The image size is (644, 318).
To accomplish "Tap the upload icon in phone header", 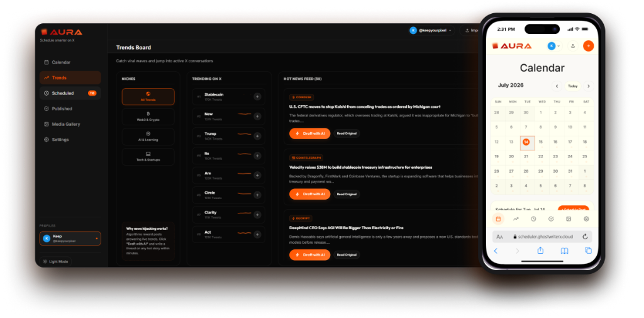I will point(573,46).
